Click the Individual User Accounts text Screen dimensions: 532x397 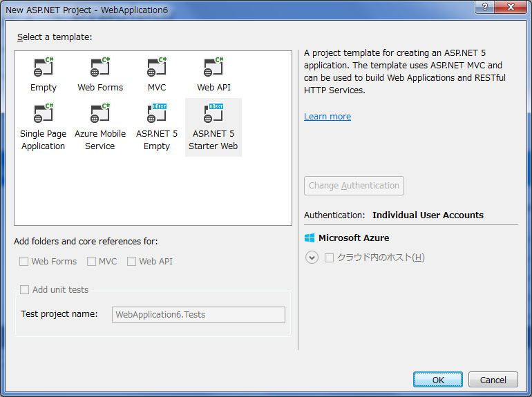pos(428,215)
